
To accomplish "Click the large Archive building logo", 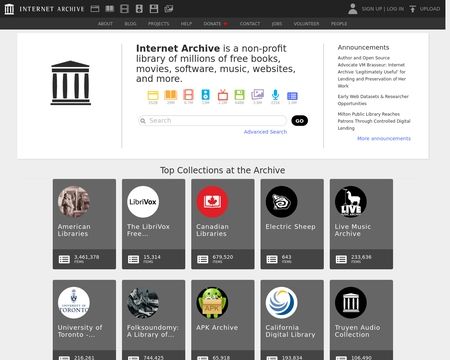I will tap(71, 83).
